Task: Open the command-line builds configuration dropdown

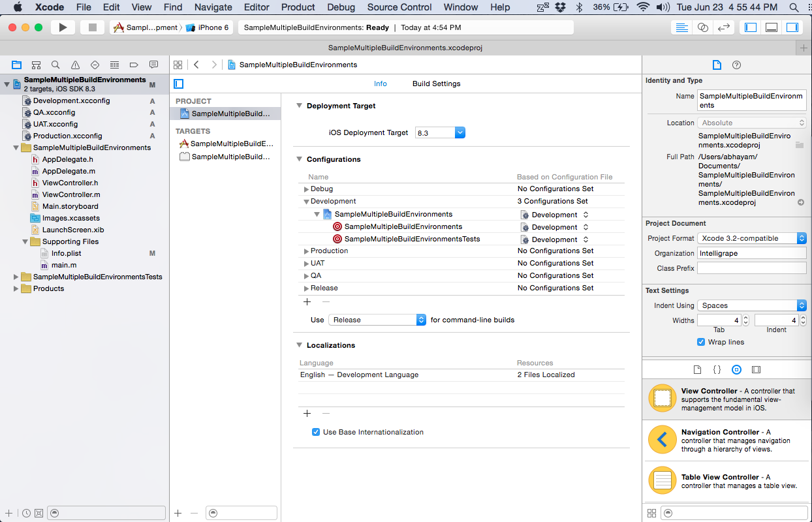Action: pyautogui.click(x=377, y=320)
